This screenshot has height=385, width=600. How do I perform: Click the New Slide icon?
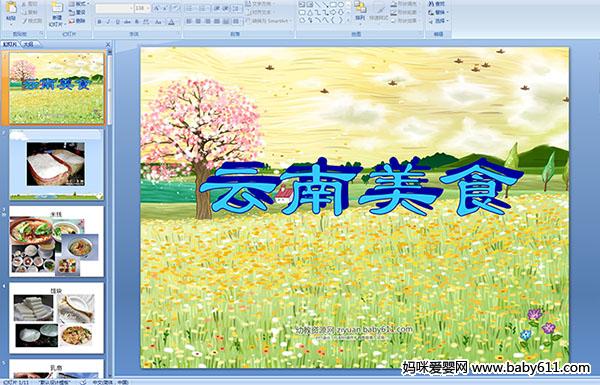pos(57,13)
